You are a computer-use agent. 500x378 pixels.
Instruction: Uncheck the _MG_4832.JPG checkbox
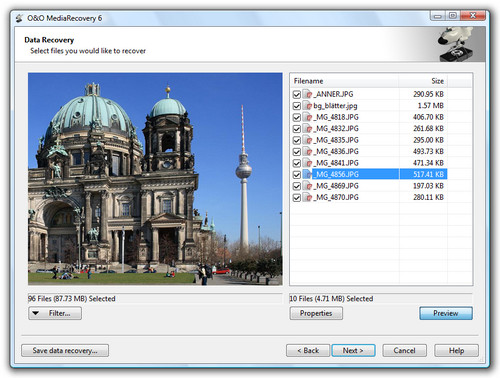click(296, 129)
